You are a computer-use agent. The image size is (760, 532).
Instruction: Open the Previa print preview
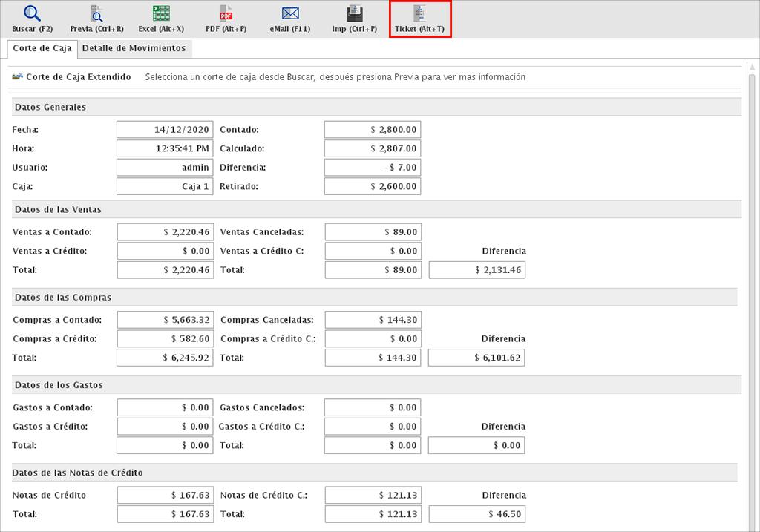96,13
